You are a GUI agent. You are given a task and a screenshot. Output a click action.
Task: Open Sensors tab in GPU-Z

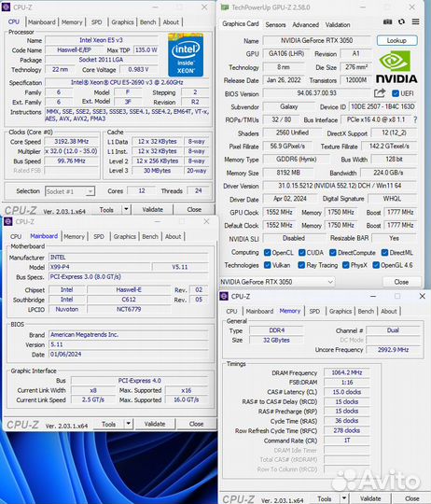tap(275, 25)
